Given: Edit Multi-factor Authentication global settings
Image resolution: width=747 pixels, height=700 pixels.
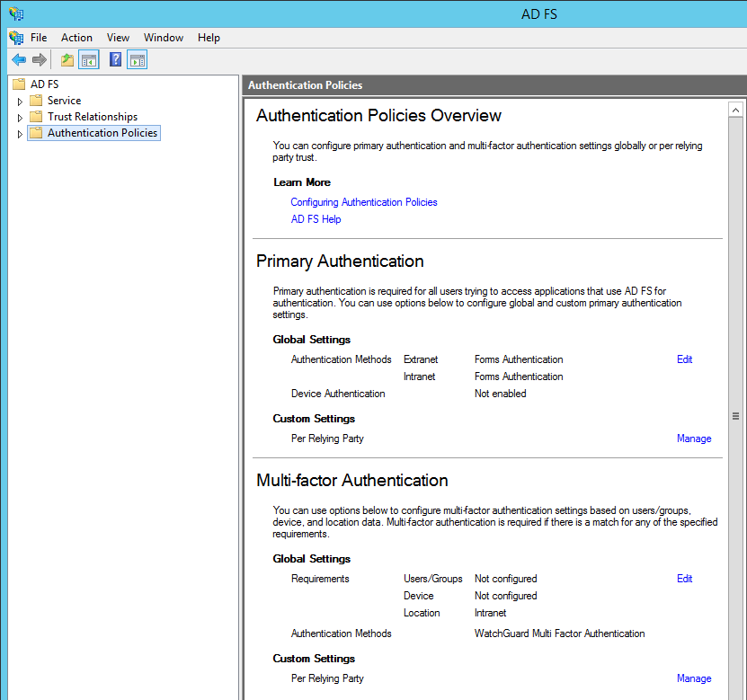Looking at the screenshot, I should 684,579.
